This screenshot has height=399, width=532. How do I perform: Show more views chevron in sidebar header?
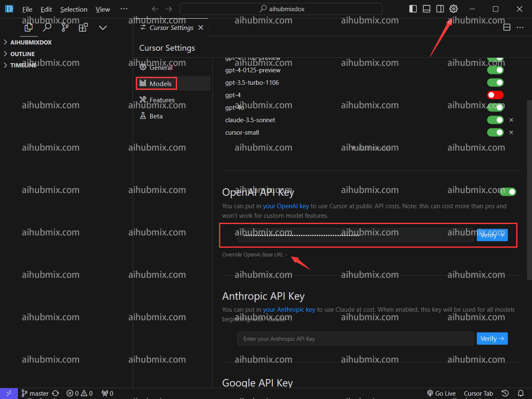pos(103,27)
